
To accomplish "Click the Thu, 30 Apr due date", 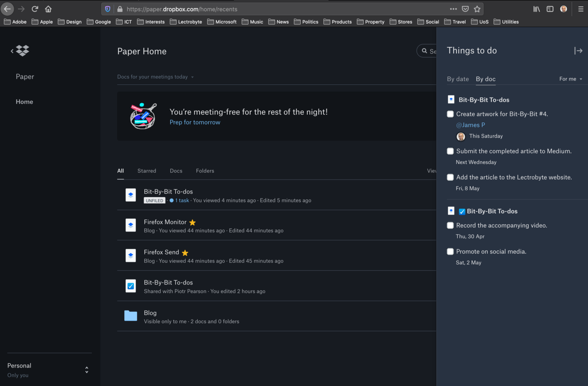I will 470,237.
